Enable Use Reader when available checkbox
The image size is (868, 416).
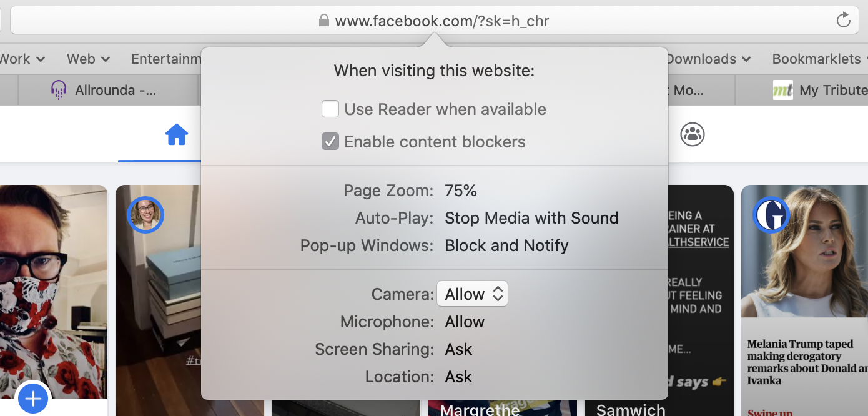point(330,109)
